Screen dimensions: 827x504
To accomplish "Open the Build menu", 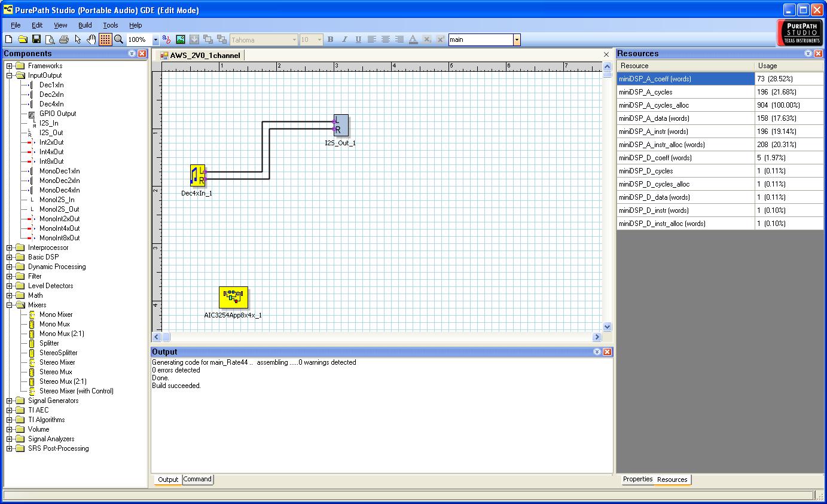I will tap(85, 25).
